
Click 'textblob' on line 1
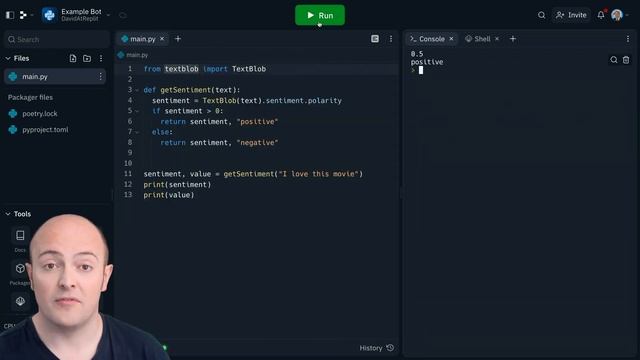tap(182, 69)
